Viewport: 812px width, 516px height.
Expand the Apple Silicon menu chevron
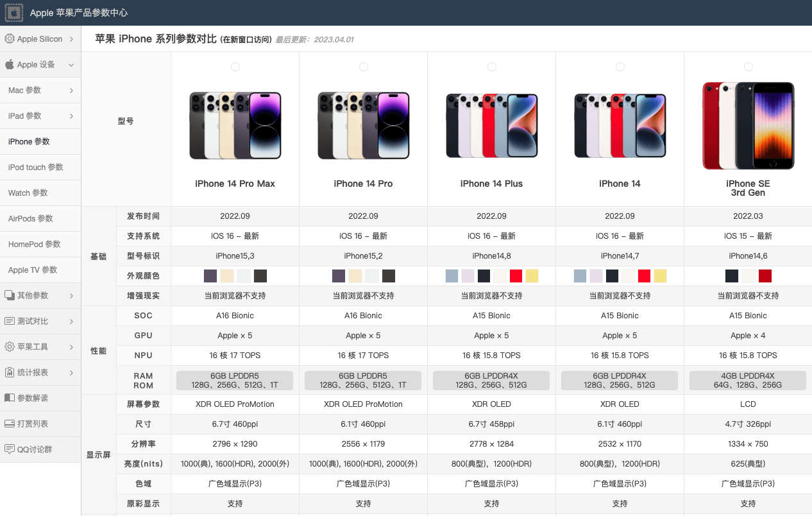click(x=71, y=39)
